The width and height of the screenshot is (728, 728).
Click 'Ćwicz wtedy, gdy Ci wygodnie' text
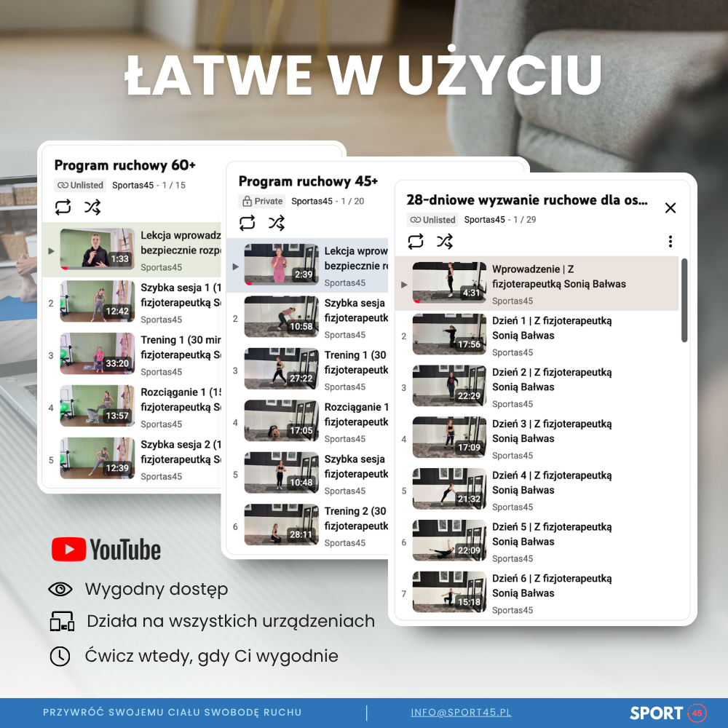click(211, 657)
